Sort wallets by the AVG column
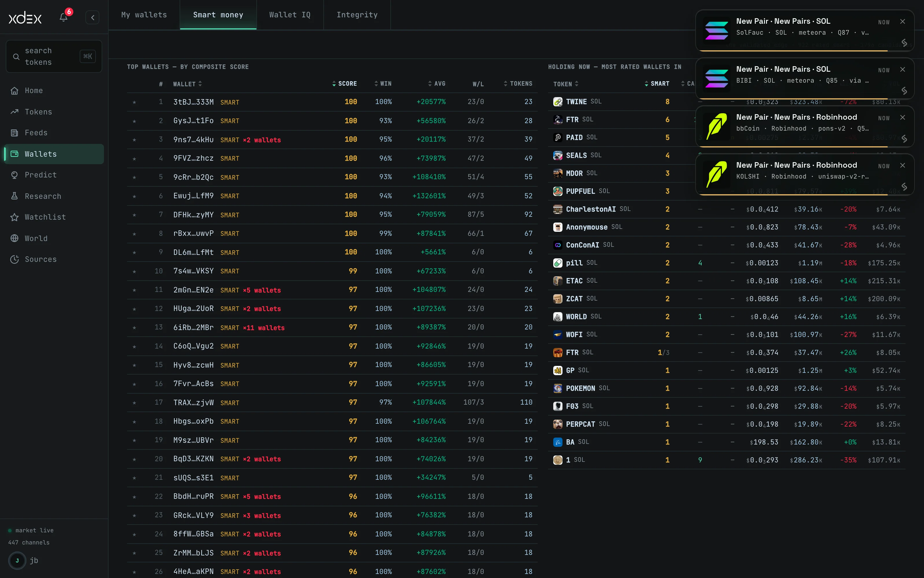Image resolution: width=924 pixels, height=578 pixels. 437,84
